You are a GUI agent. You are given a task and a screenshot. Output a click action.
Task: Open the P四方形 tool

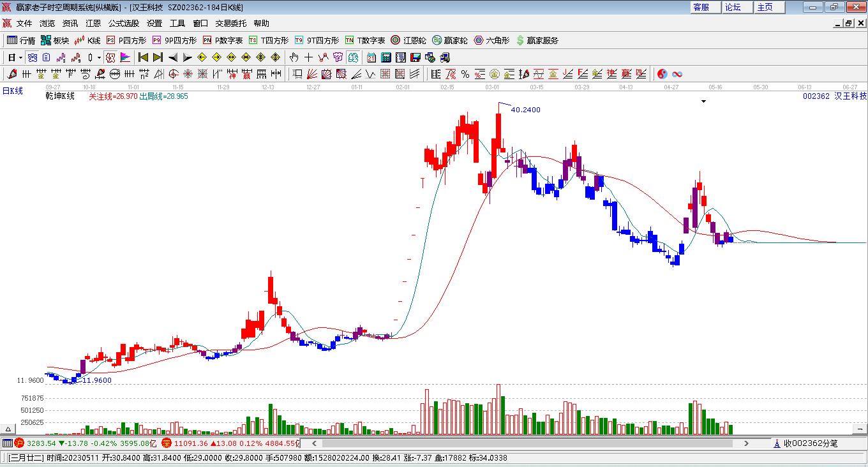tap(126, 40)
